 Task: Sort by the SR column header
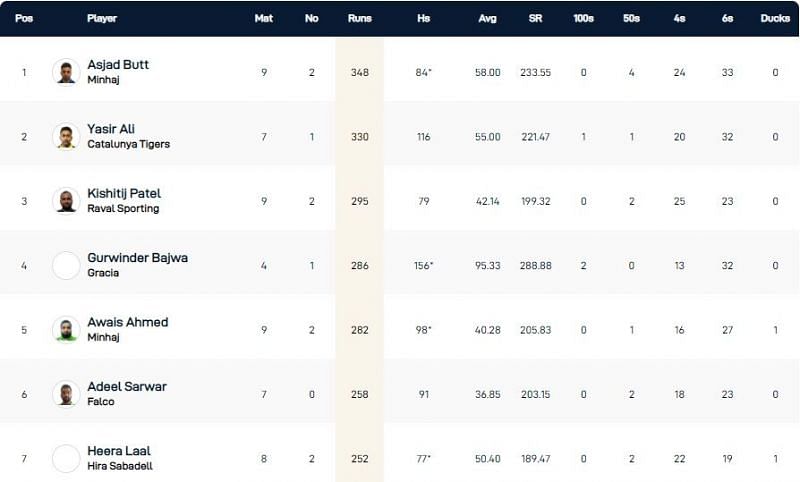(535, 18)
